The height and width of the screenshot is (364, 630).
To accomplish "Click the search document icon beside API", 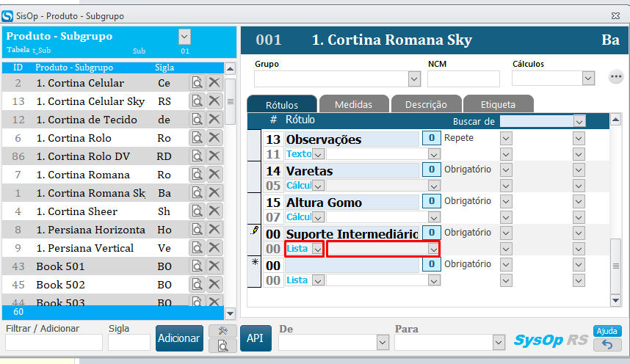I will point(222,346).
